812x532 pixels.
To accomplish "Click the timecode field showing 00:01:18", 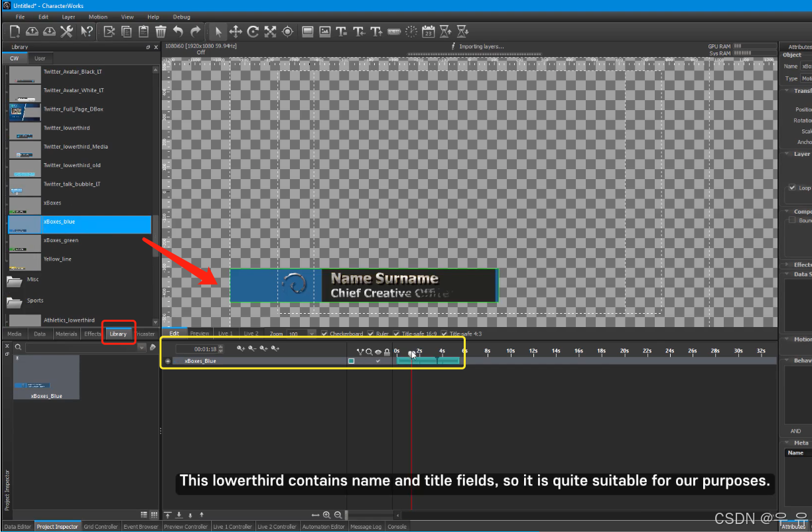I will coord(200,348).
